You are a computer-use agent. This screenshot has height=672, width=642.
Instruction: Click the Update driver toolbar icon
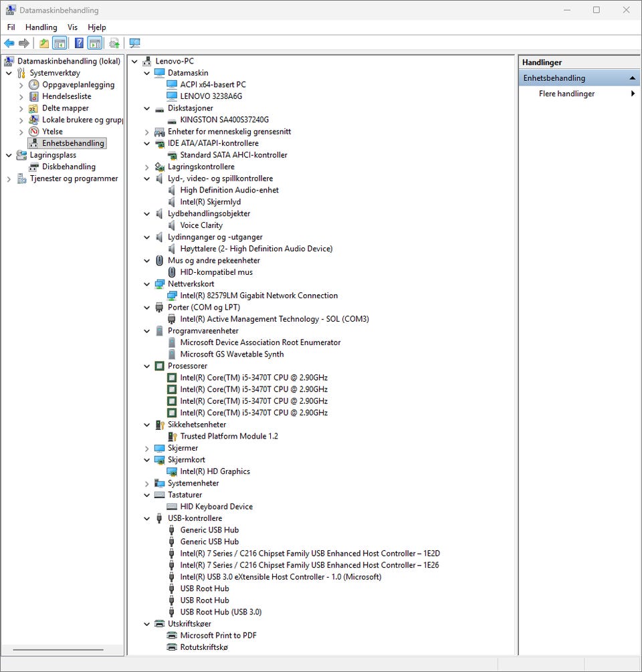(114, 43)
